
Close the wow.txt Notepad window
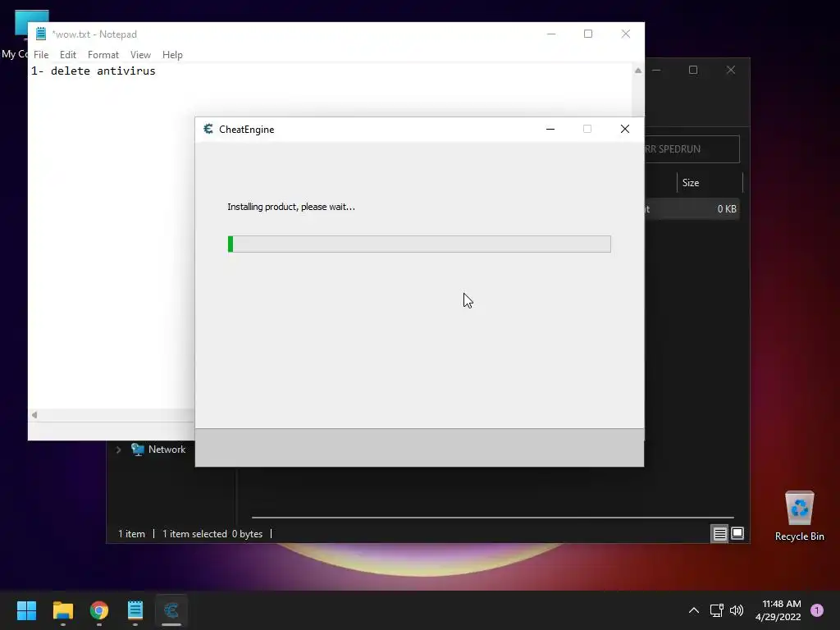tap(626, 34)
